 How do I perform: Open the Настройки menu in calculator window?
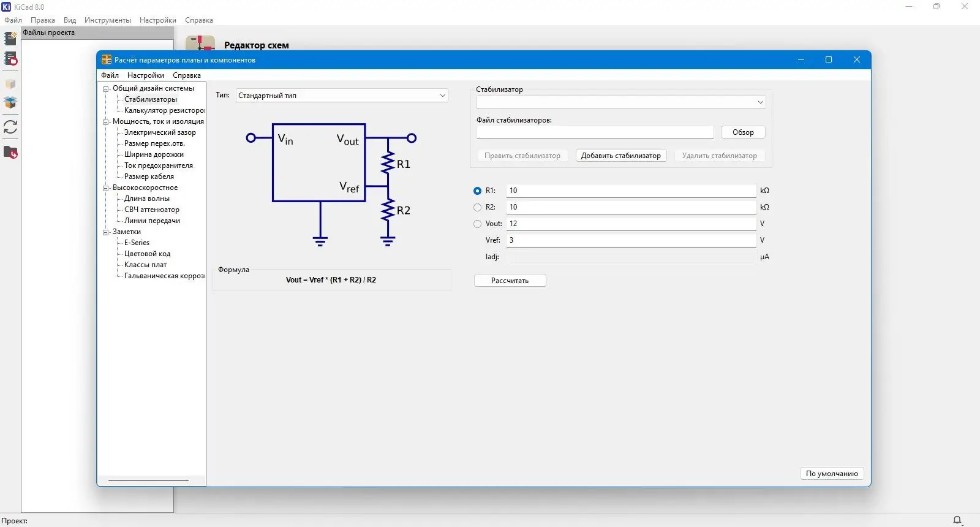(145, 75)
